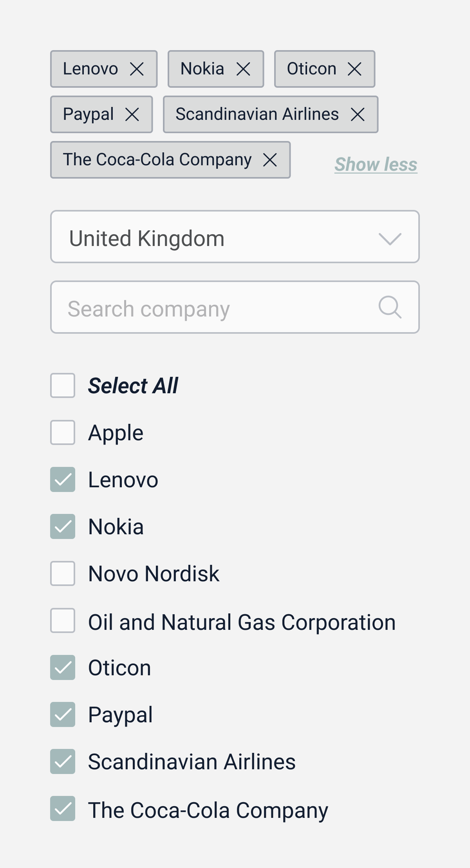Open the United Kingdom country dropdown
Viewport: 470px width, 868px height.
tap(235, 237)
